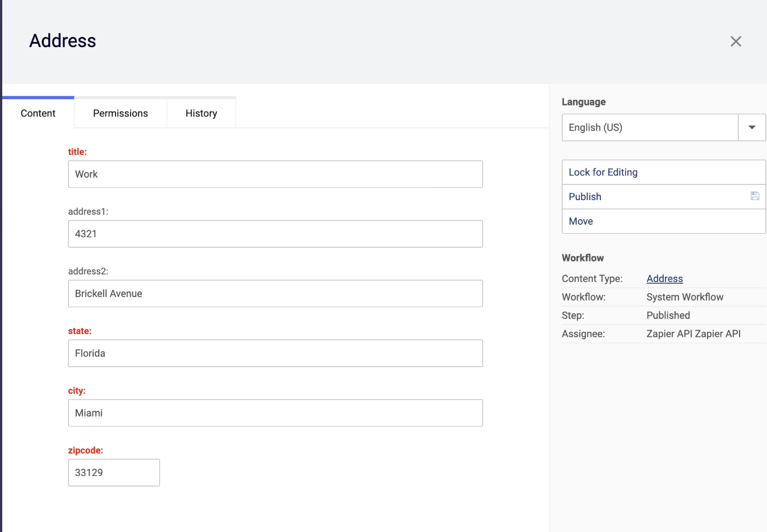
Task: Click the save icon beside Publish
Action: 755,196
